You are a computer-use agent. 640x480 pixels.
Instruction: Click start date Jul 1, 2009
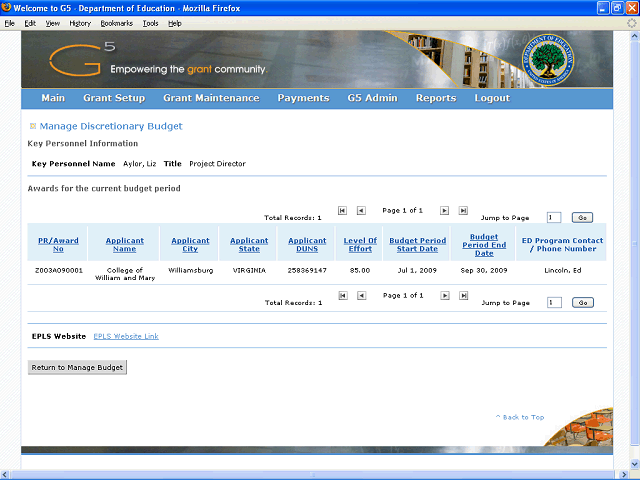(417, 270)
